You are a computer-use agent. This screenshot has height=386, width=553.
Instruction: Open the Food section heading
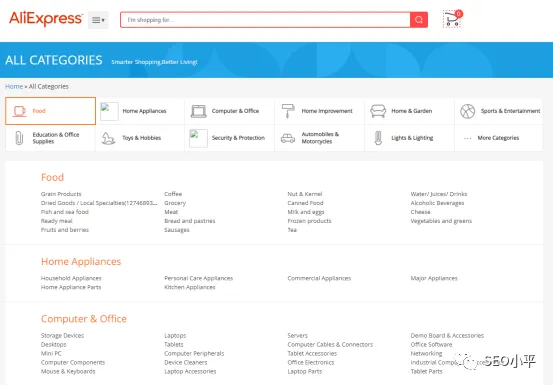click(52, 177)
